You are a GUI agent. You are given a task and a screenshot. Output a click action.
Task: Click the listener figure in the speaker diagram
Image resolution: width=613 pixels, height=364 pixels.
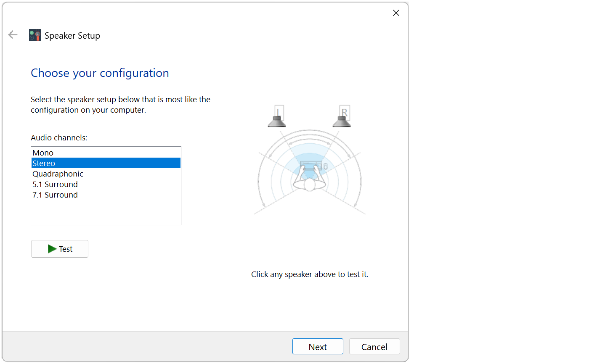(310, 179)
